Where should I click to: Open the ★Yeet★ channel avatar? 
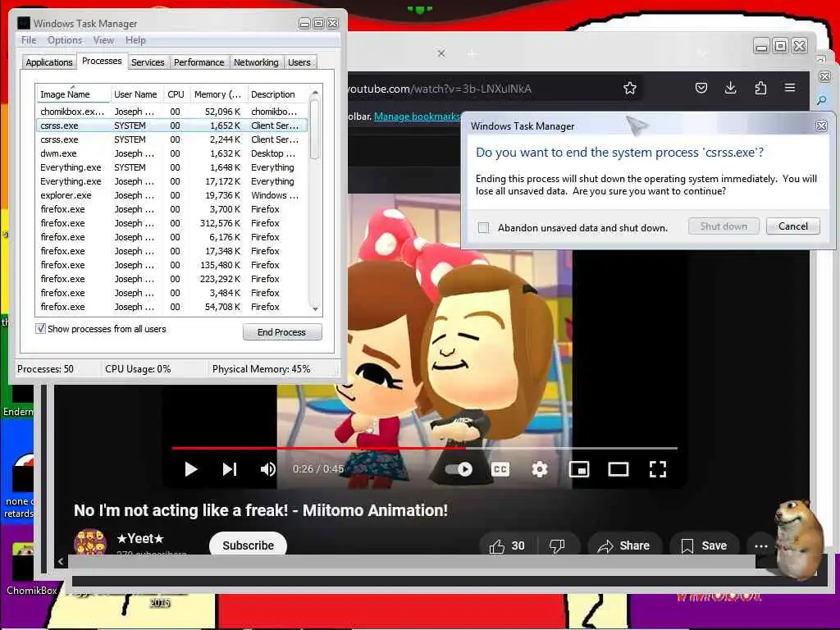(x=90, y=542)
